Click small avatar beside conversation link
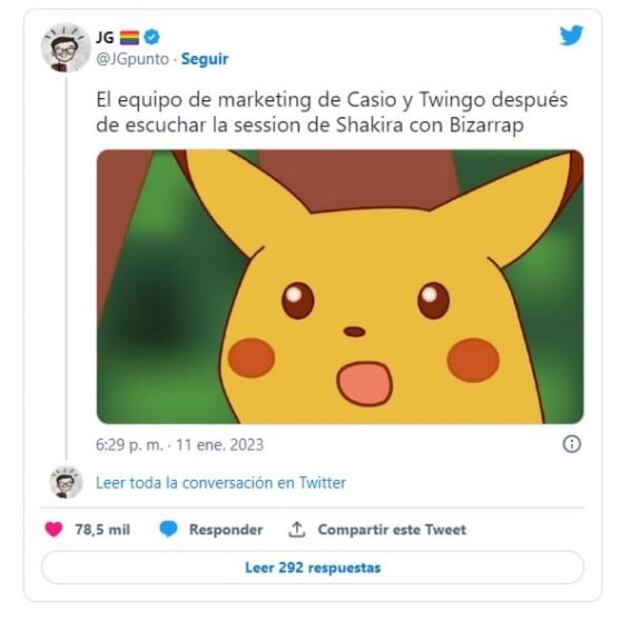Screen dimensions: 631x620 [x=66, y=482]
